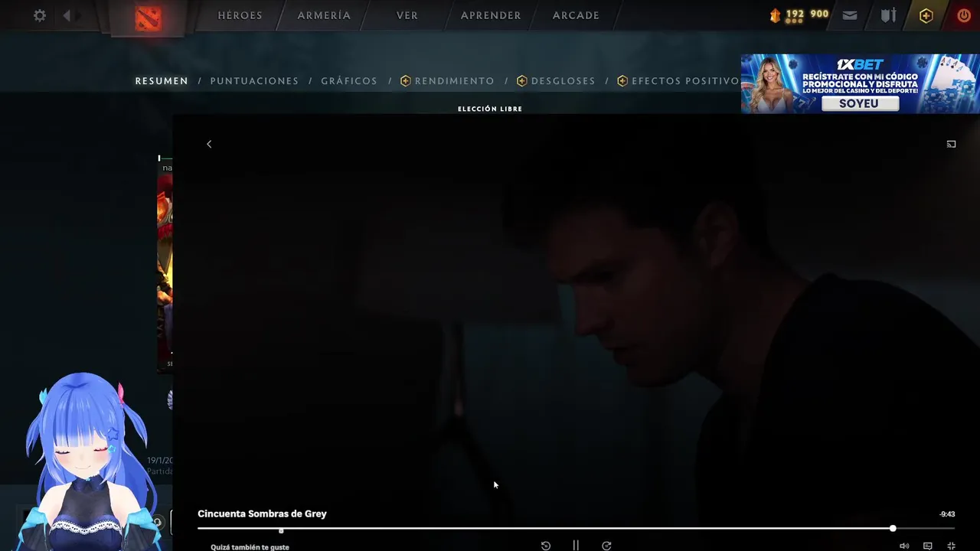The height and width of the screenshot is (551, 980).
Task: Exit fullscreen mode in player
Action: click(x=951, y=546)
